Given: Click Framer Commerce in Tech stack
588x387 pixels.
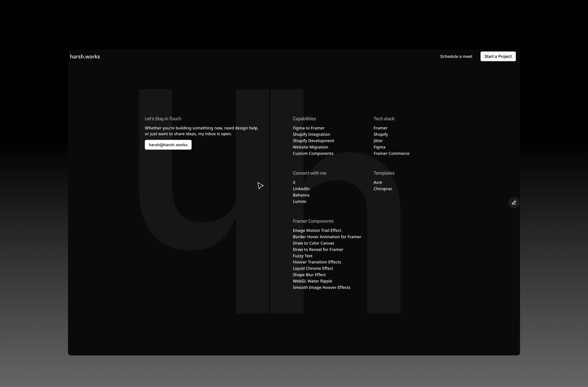Looking at the screenshot, I should (391, 153).
